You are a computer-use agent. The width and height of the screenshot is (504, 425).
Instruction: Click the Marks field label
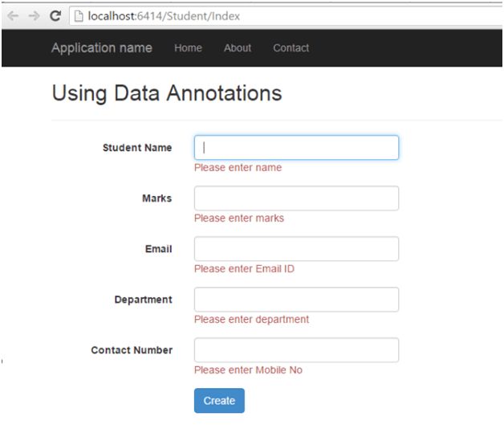[x=156, y=198]
